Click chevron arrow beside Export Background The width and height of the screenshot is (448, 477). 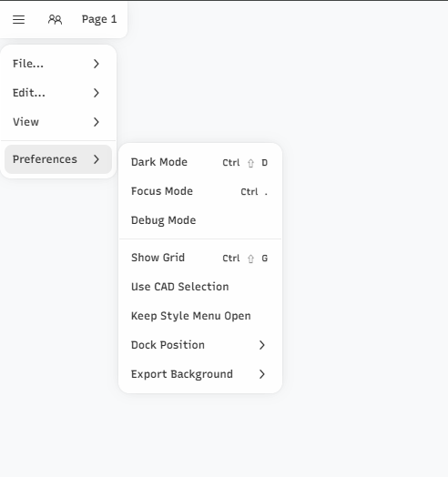point(262,374)
